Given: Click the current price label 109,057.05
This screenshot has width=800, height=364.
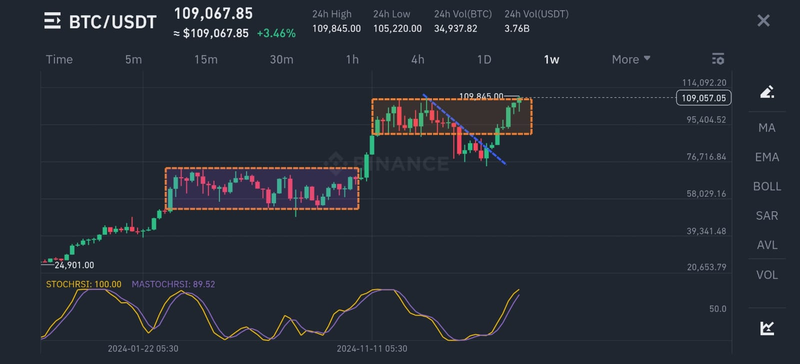Looking at the screenshot, I should click(x=704, y=98).
